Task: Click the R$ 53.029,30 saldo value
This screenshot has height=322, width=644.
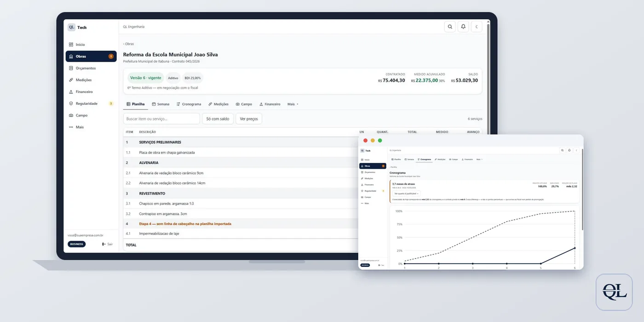Action: click(464, 80)
